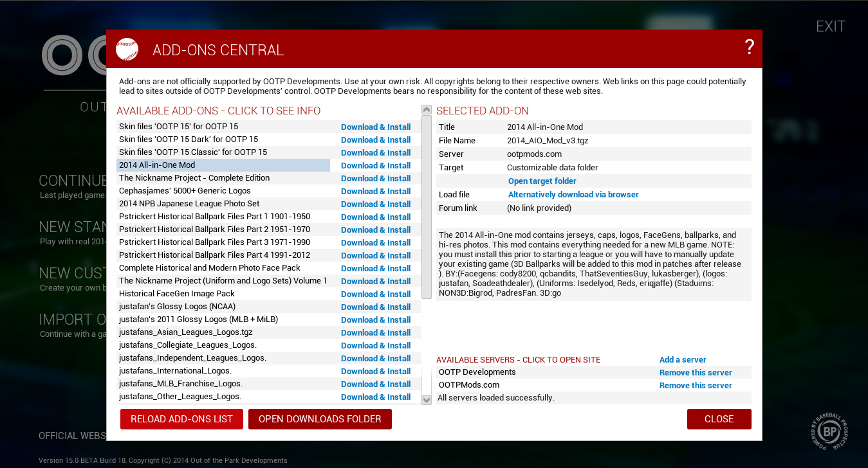Select the Historical FaceGen Image Pack add-on
This screenshot has height=468, width=868.
(x=176, y=294)
